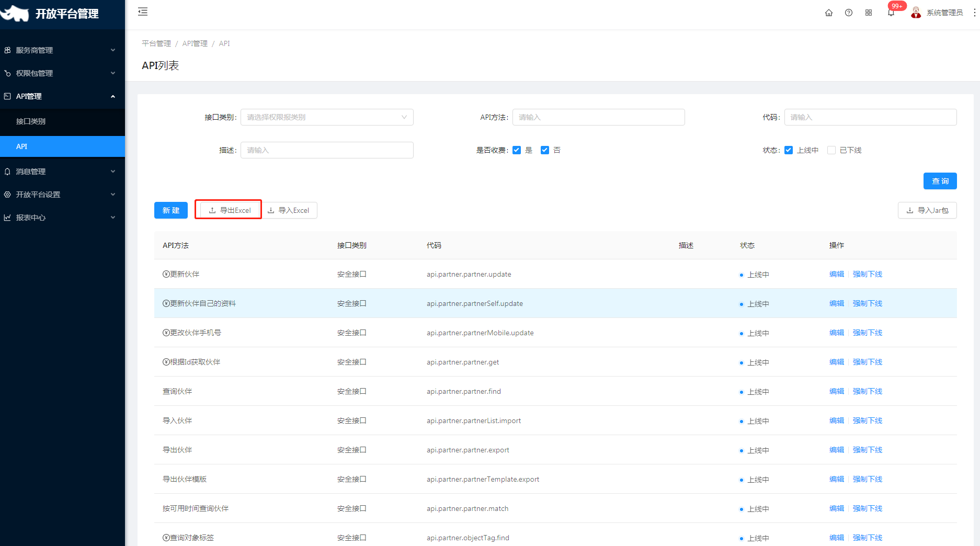Click the 系统管理员 user name
Screen dimensions: 980x546
coord(944,13)
